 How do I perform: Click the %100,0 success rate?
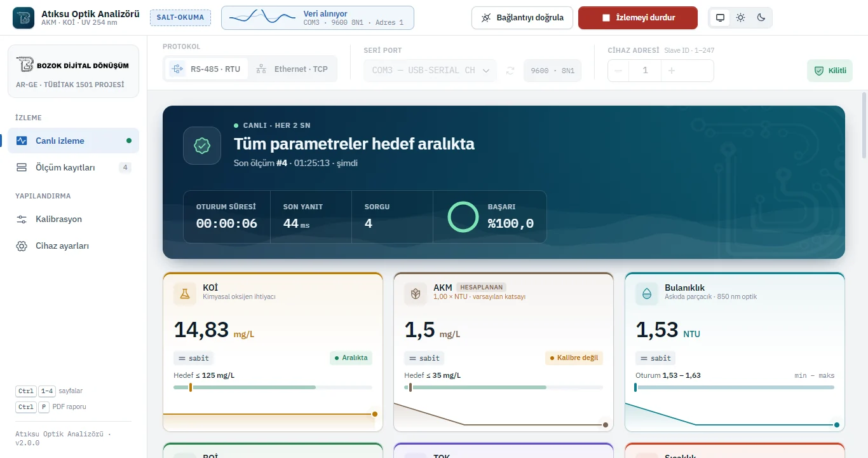pos(511,223)
